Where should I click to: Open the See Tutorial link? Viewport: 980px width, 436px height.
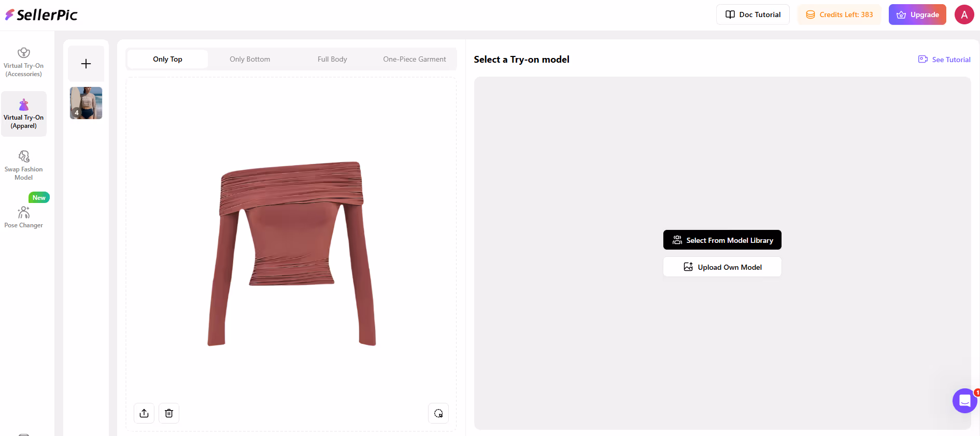[x=944, y=60]
